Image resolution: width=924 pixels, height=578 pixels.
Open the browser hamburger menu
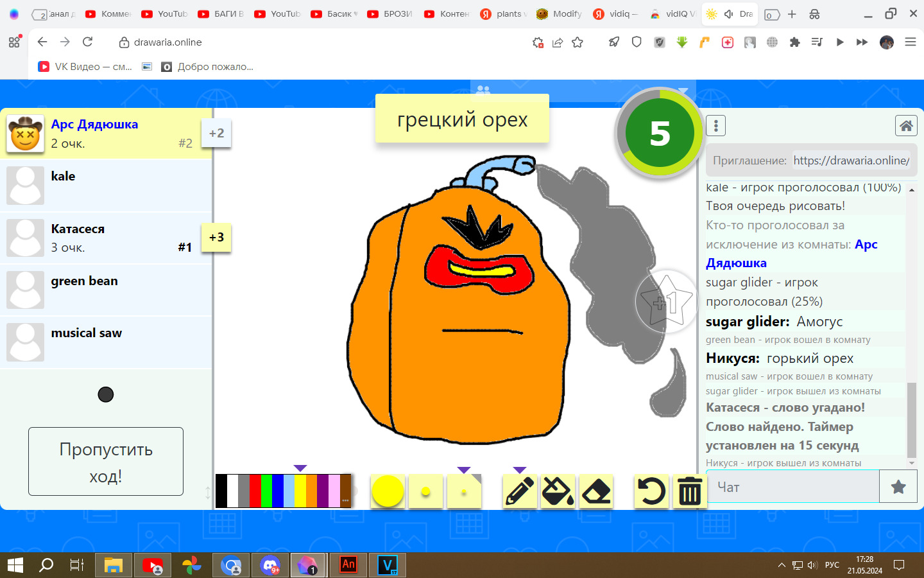point(910,42)
